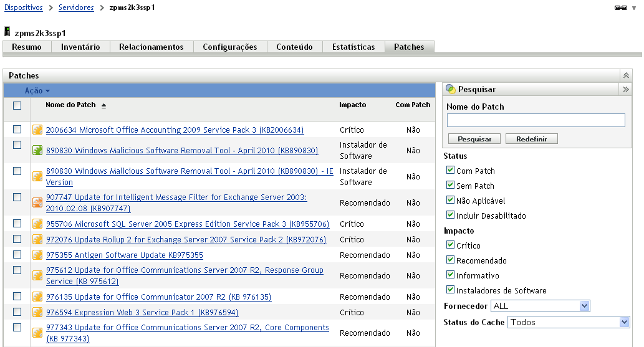This screenshot has height=347, width=644.
Task: Click the Redefinir button
Action: click(531, 139)
